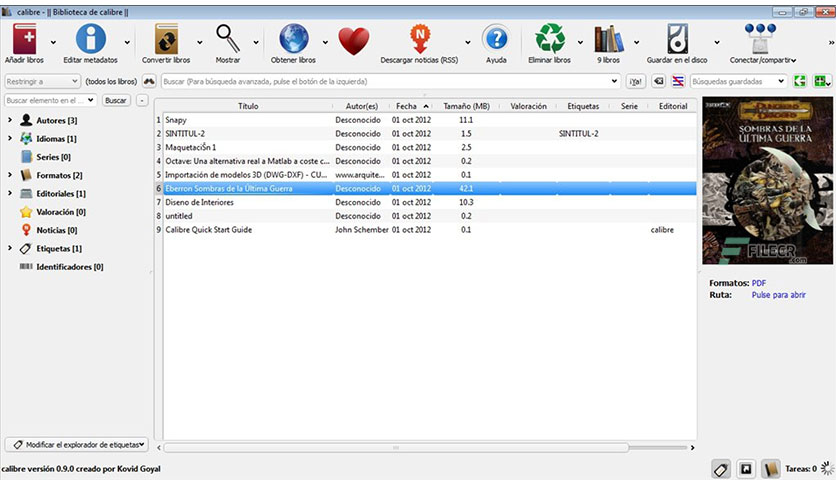The image size is (836, 484).
Task: Open Modificar el explorador de etiquetas button
Action: [77, 445]
